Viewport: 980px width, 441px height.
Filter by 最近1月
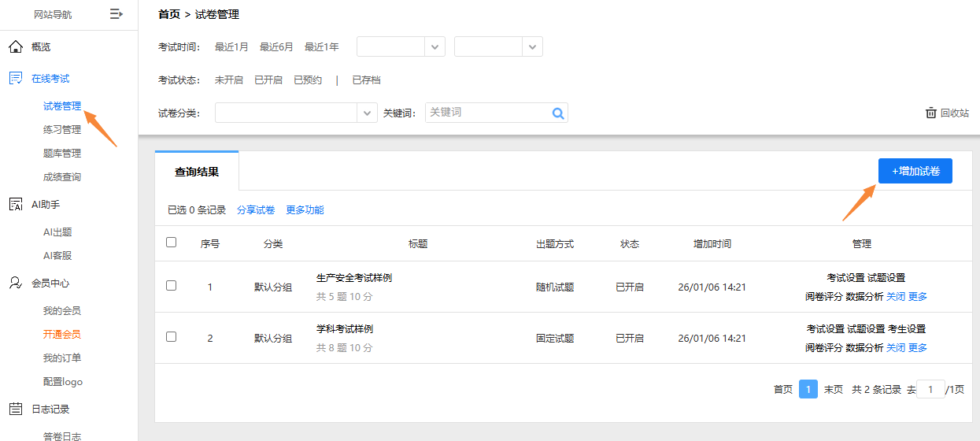[x=231, y=47]
